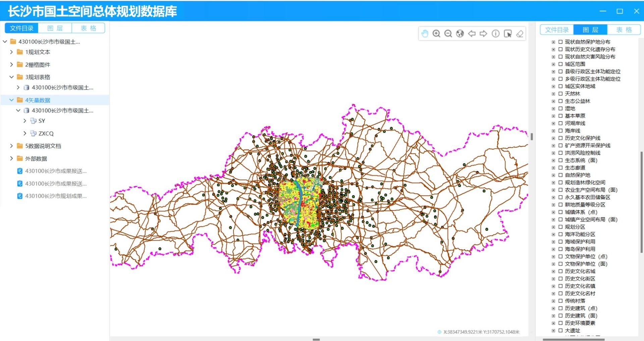
Task: Expand the 5数据说明文档 folder
Action: click(11, 146)
